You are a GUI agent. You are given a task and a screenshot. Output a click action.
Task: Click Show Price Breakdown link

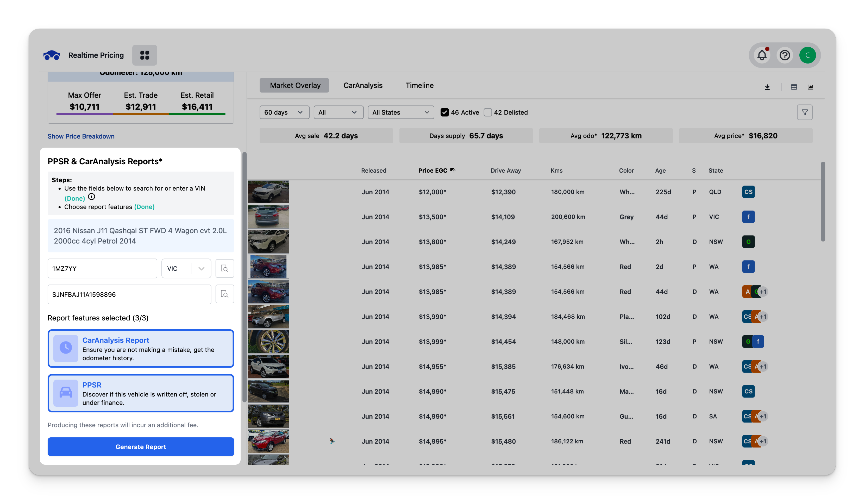[81, 136]
